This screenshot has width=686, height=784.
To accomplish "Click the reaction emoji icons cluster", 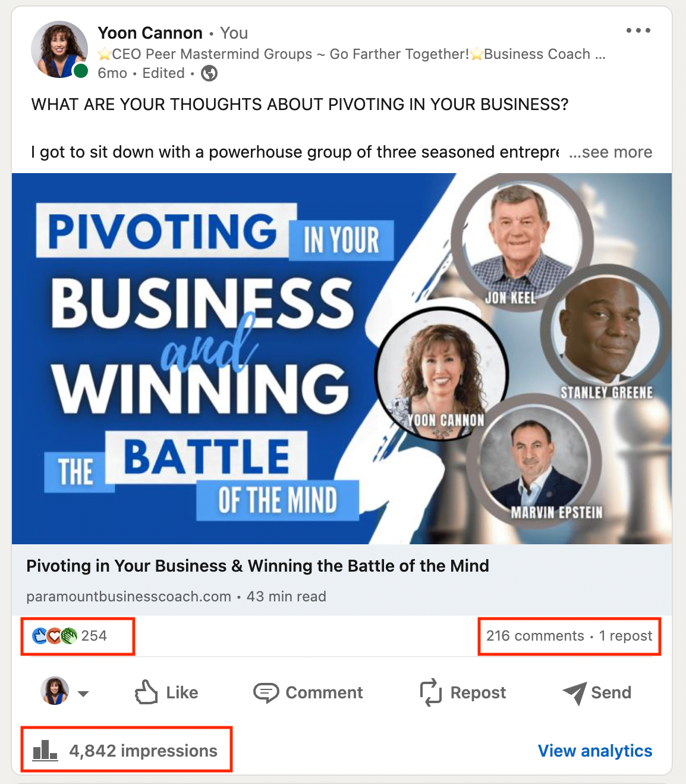I will pyautogui.click(x=55, y=636).
